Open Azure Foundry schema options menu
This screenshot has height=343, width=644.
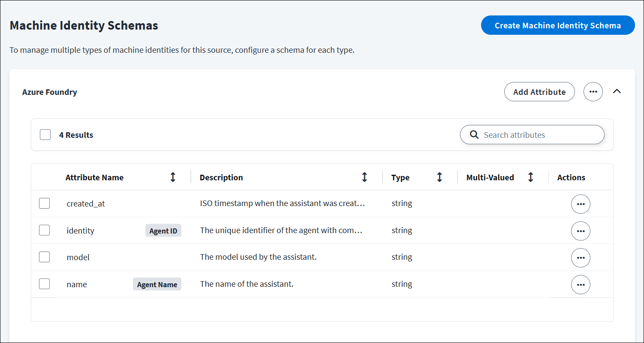pyautogui.click(x=593, y=92)
